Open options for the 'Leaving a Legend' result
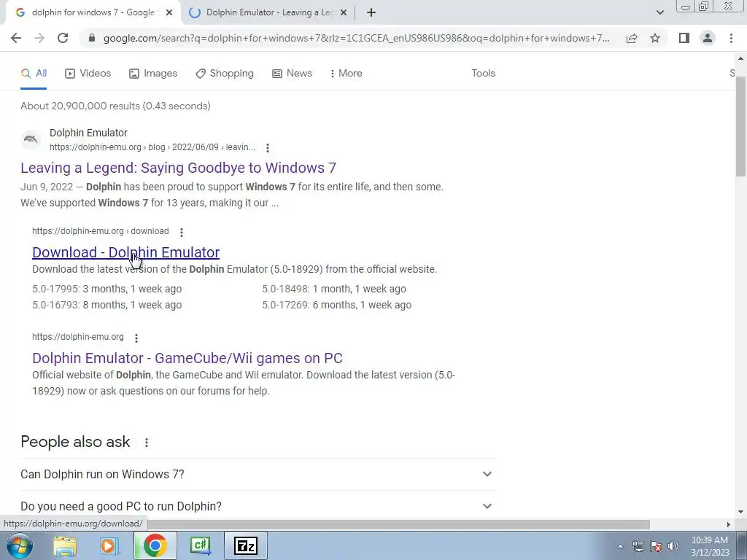Screen dimensions: 747x560 coord(268,148)
